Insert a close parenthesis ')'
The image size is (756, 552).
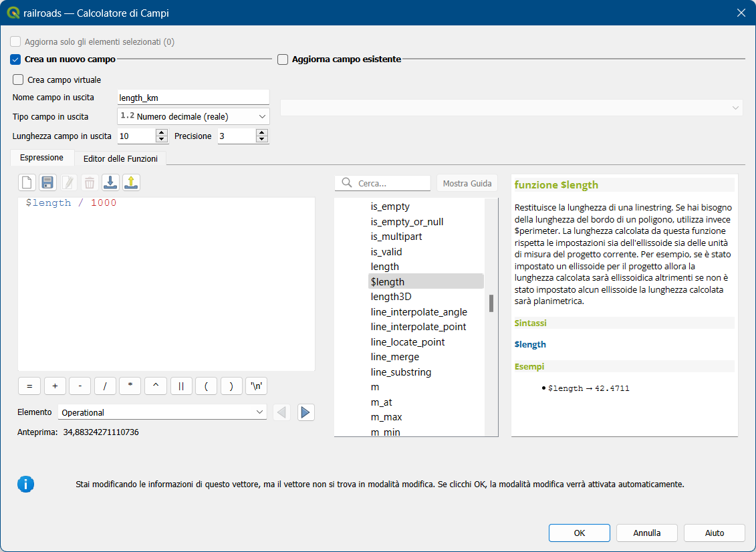pos(231,386)
